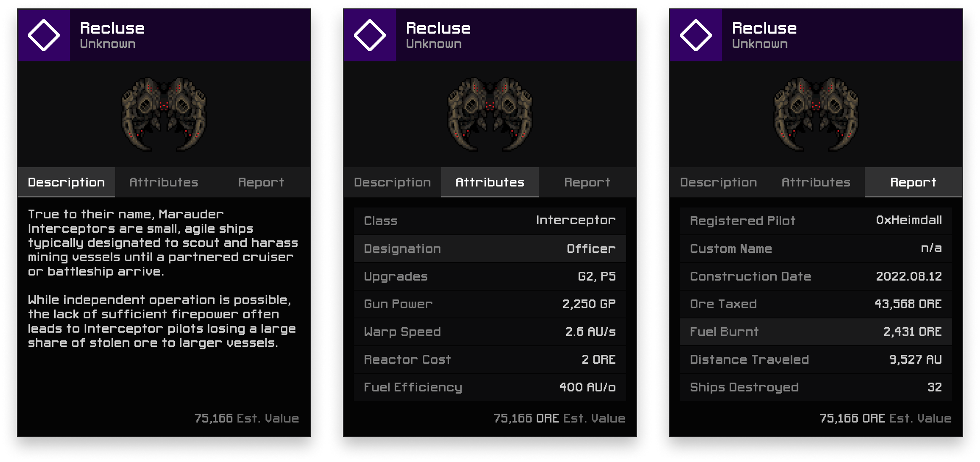The image size is (980, 462).
Task: Click diamond icon on the left card
Action: pos(44,35)
